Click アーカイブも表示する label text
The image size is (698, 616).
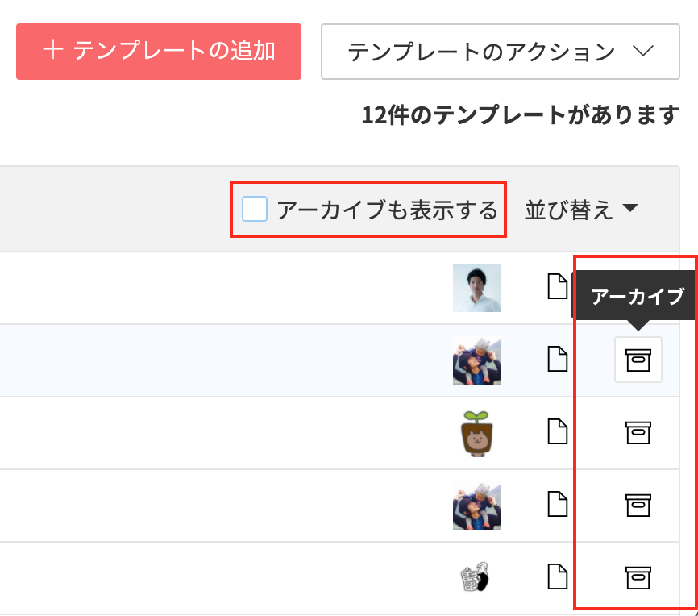tap(387, 210)
